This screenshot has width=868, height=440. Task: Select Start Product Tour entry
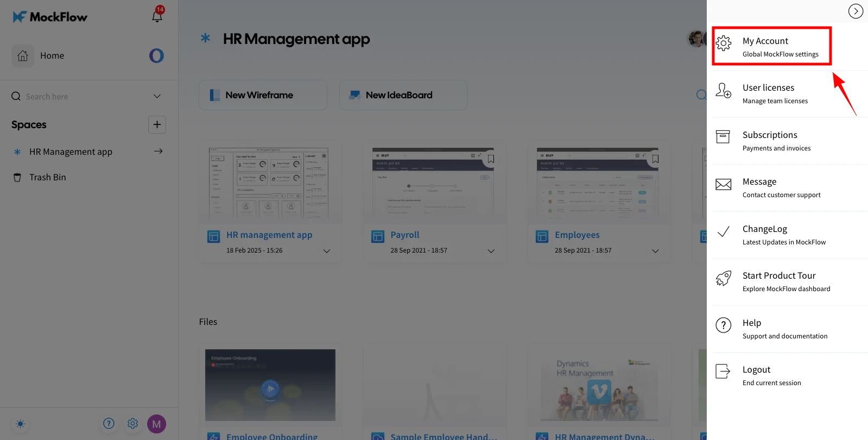coord(790,281)
